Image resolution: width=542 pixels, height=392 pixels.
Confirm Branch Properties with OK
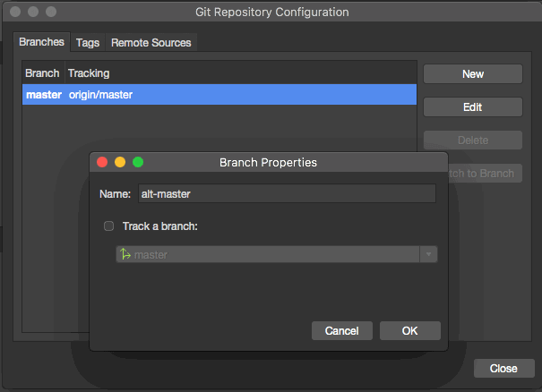(x=410, y=330)
